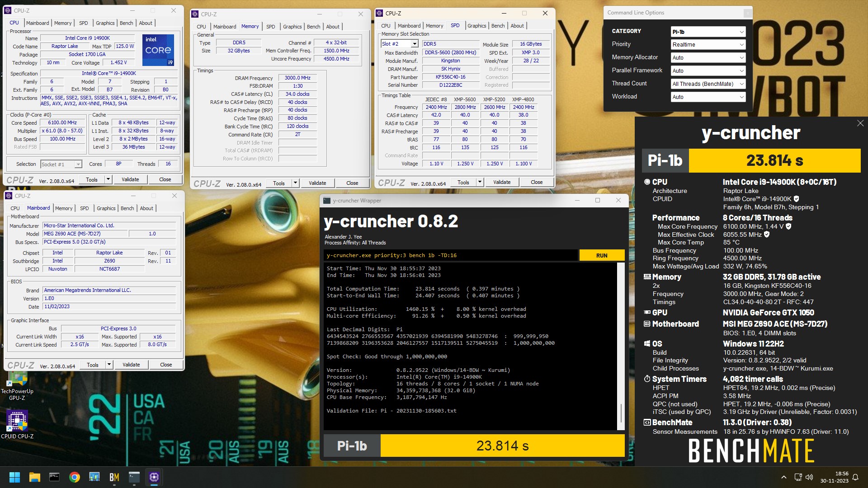The image size is (868, 488).
Task: Click the Windows OS icon in the BenchMate panel
Action: [x=647, y=343]
